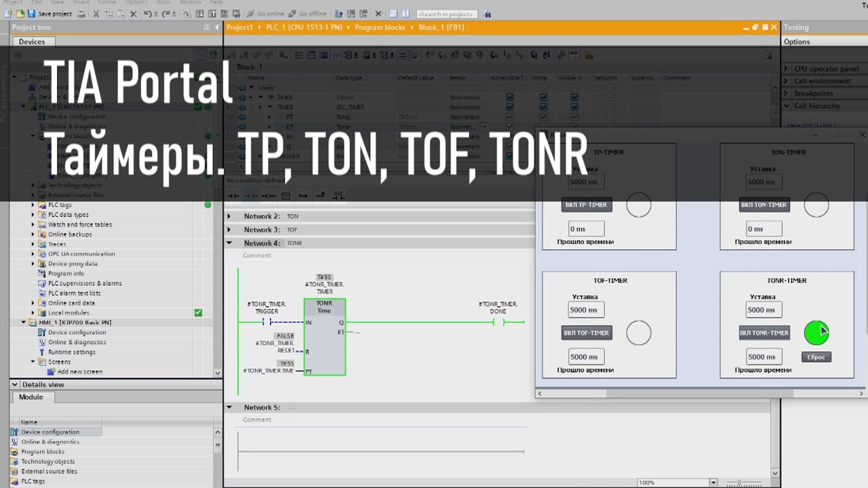The image size is (868, 488).
Task: Click the Upload from device icon
Action: pyautogui.click(x=212, y=14)
